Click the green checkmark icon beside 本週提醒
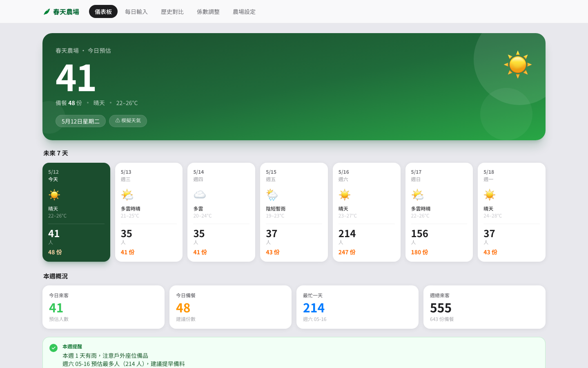 tap(53, 348)
